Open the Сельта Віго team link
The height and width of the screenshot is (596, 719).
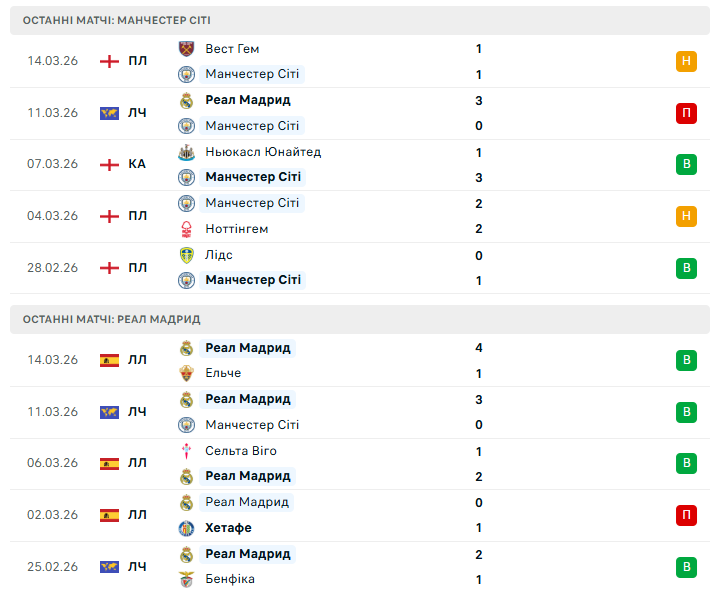click(x=241, y=451)
